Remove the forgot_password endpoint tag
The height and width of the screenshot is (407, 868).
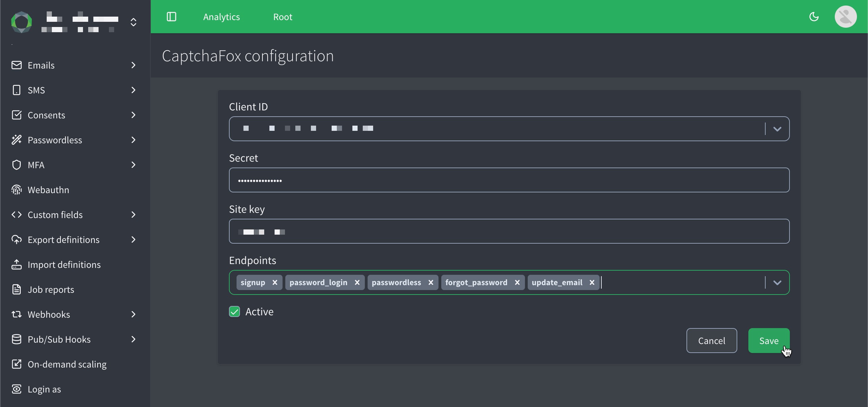[x=517, y=282]
